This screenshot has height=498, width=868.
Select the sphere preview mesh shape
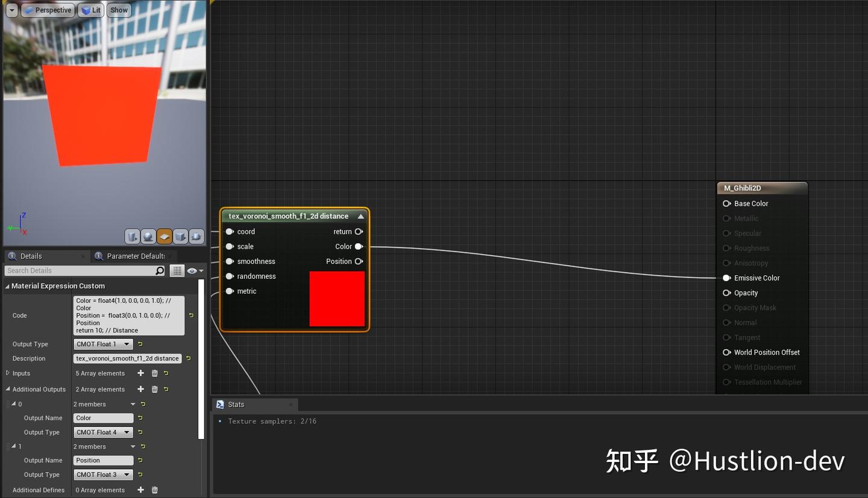pyautogui.click(x=148, y=236)
